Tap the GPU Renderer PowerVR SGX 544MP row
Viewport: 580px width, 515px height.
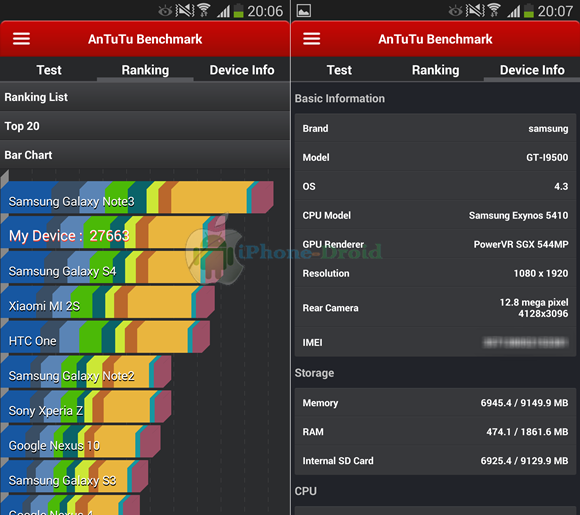(435, 244)
